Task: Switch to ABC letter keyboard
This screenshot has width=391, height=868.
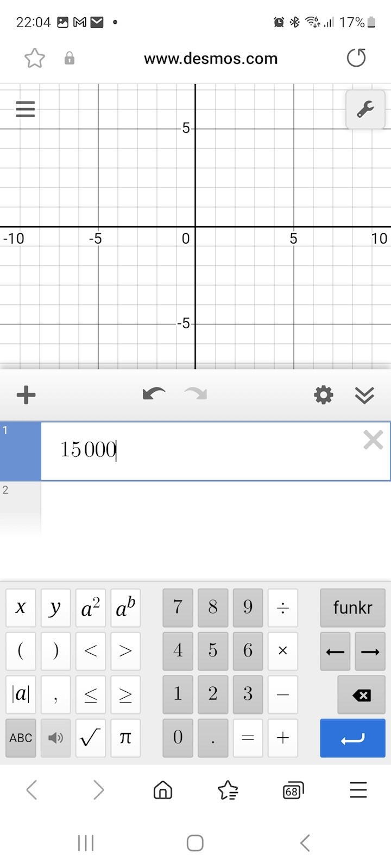Action: point(21,738)
